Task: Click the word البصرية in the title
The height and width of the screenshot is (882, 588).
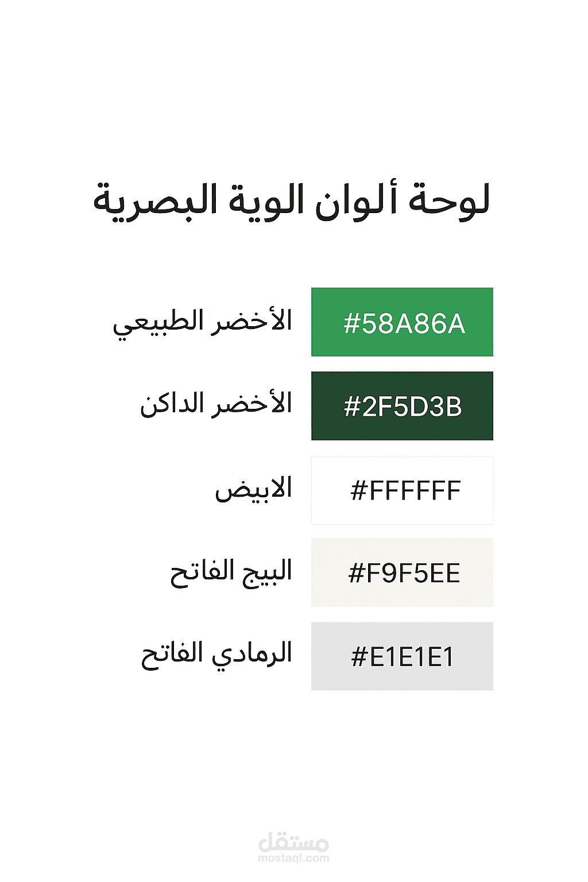Action: coord(156,202)
